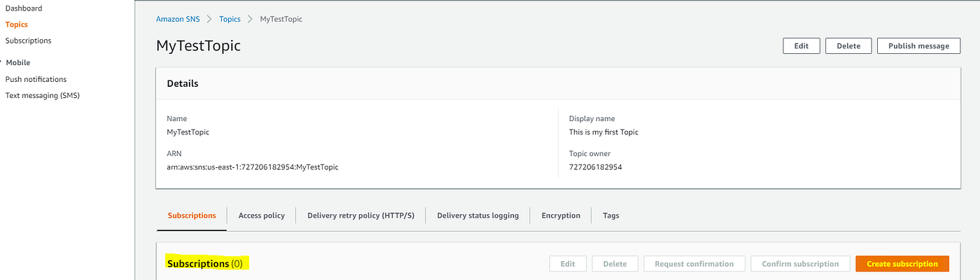This screenshot has width=980, height=280.
Task: Go to Topics in the sidebar
Action: pyautogui.click(x=17, y=24)
